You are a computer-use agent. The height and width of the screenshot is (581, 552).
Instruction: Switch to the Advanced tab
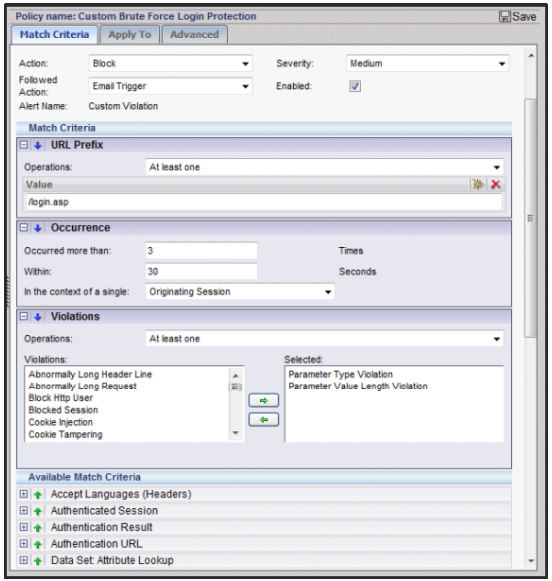[x=194, y=34]
